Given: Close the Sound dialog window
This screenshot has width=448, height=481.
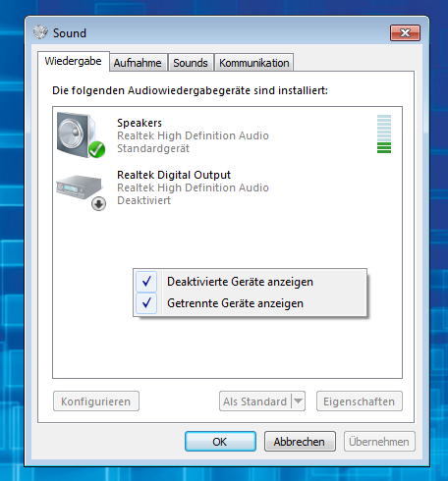Looking at the screenshot, I should pyautogui.click(x=405, y=32).
